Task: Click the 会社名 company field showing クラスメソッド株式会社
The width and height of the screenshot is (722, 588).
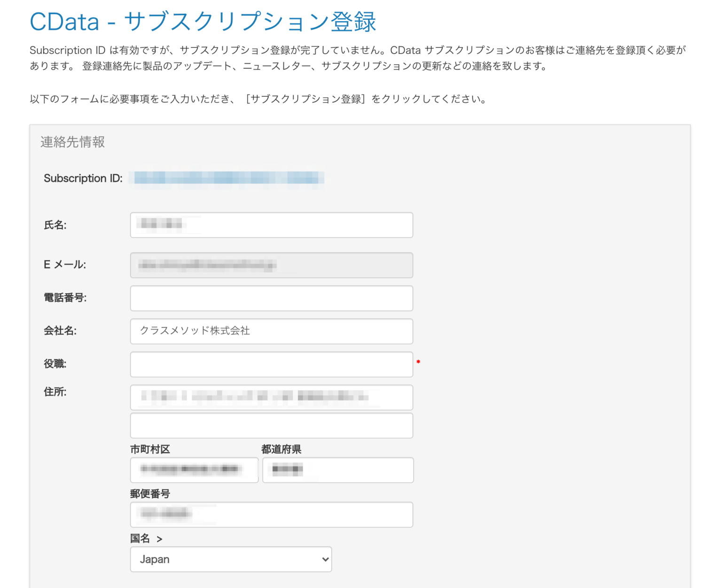Action: coord(271,331)
